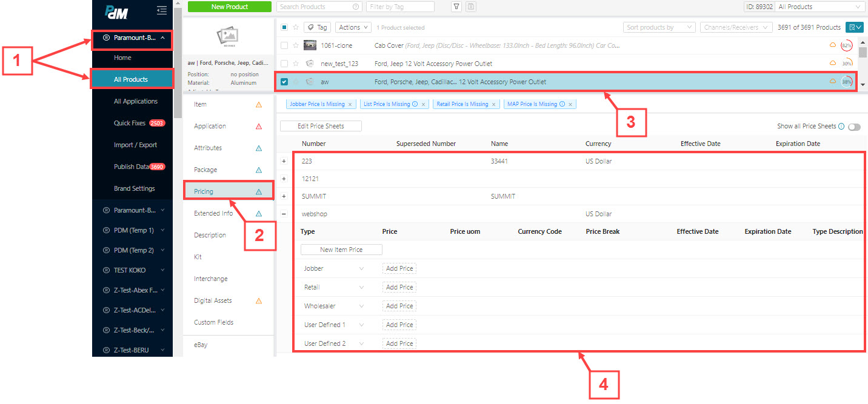
Task: Open the Channels/Receivers dropdown
Action: tap(736, 27)
